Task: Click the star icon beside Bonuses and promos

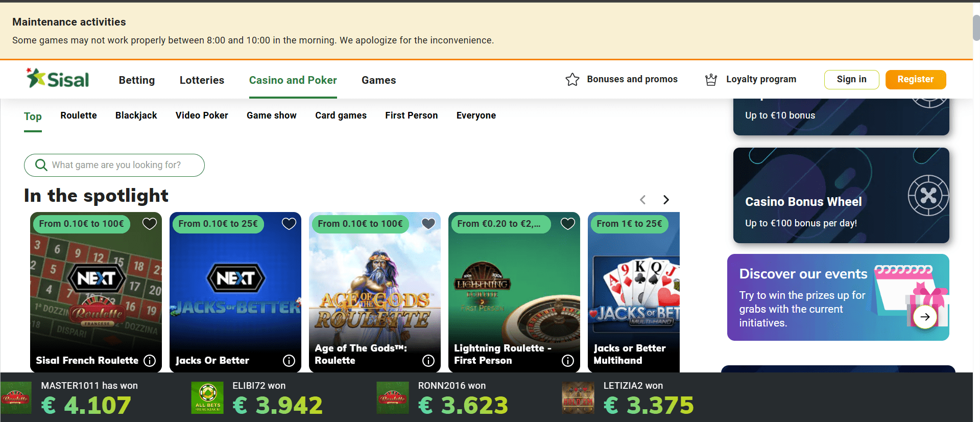Action: 572,79
